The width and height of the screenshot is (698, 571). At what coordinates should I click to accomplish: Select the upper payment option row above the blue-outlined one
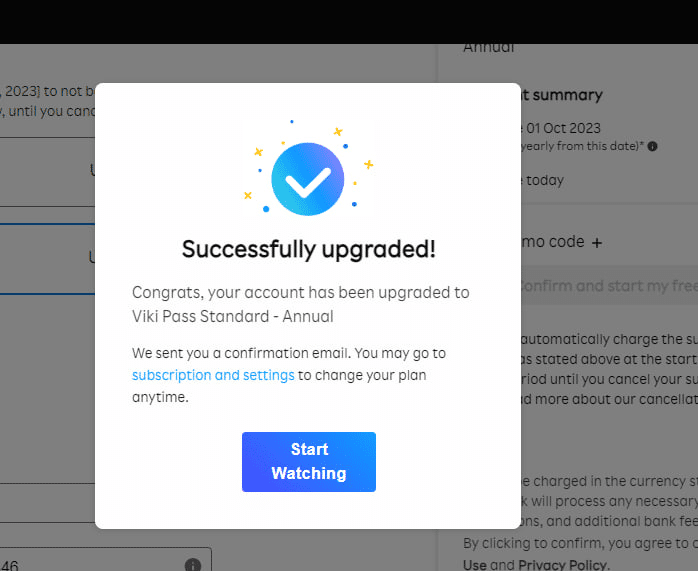[x=47, y=172]
